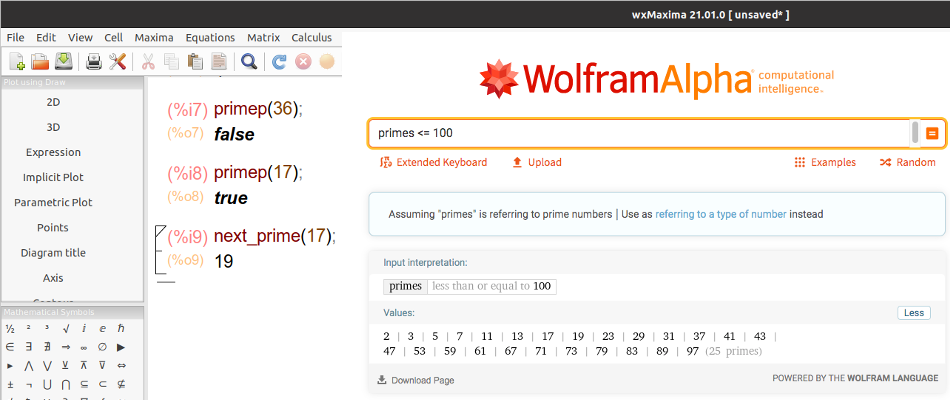Open the Calculus menu
Screen dimensions: 950x400
point(311,38)
